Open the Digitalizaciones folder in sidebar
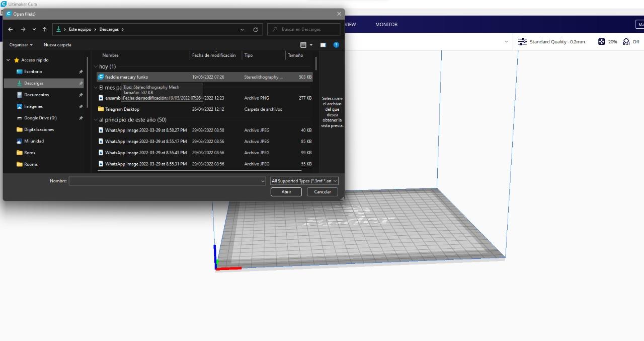 point(39,129)
